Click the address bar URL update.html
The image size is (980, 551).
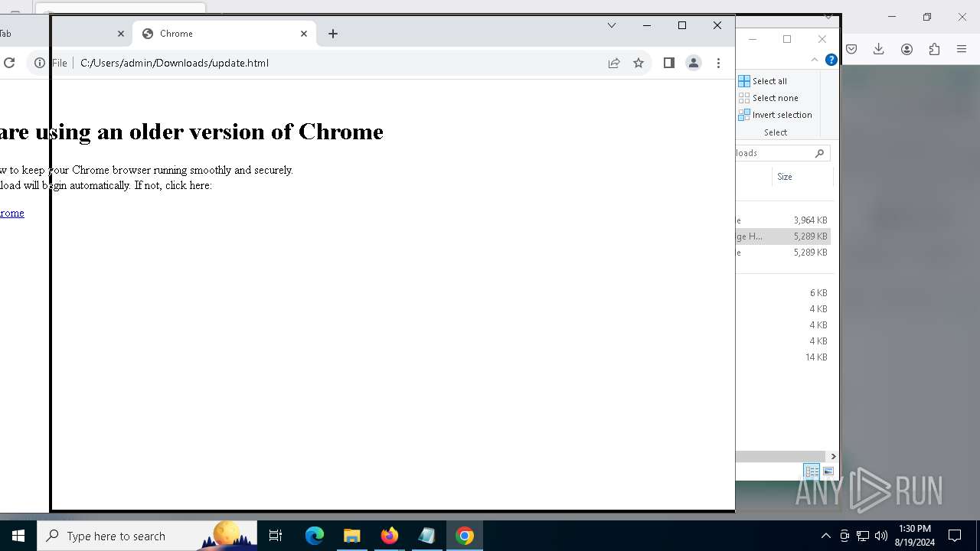(x=175, y=63)
